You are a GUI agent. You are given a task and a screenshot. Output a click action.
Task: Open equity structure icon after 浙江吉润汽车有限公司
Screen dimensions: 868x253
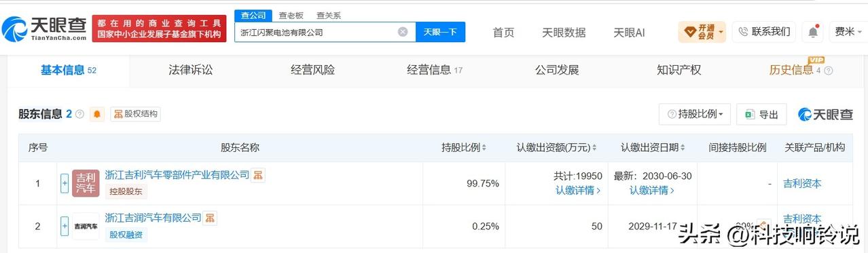tap(211, 218)
